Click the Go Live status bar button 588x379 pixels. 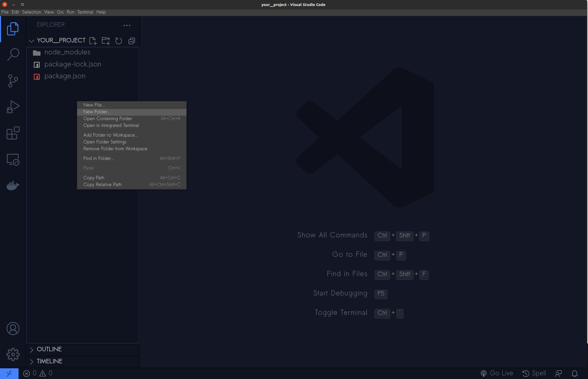click(497, 373)
